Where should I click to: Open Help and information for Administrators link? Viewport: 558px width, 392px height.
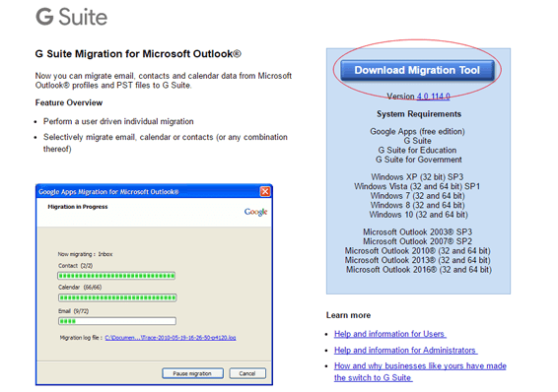pos(406,350)
